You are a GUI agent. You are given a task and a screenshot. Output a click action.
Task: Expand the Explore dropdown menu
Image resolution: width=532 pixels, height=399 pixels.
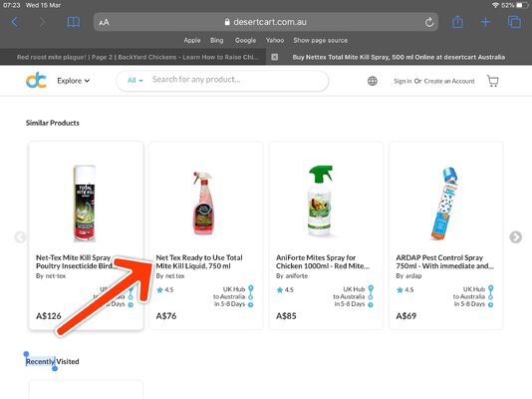[x=73, y=81]
